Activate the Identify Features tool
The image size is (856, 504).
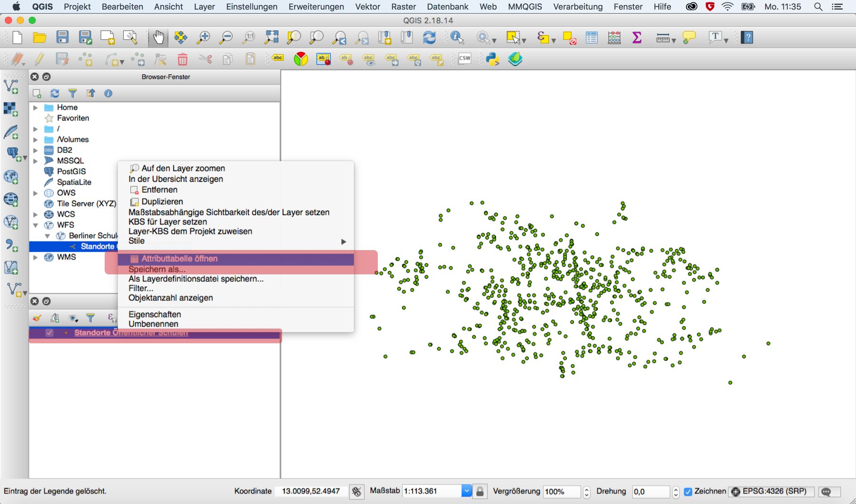(457, 38)
